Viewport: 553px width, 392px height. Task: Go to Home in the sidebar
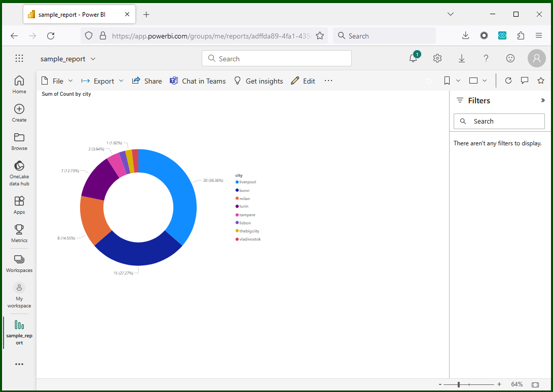(19, 85)
